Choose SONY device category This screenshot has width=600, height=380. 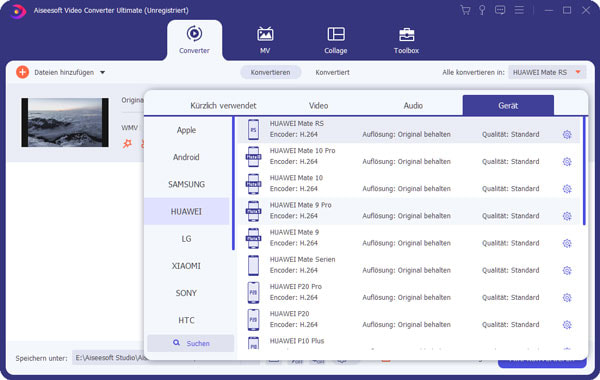click(186, 293)
